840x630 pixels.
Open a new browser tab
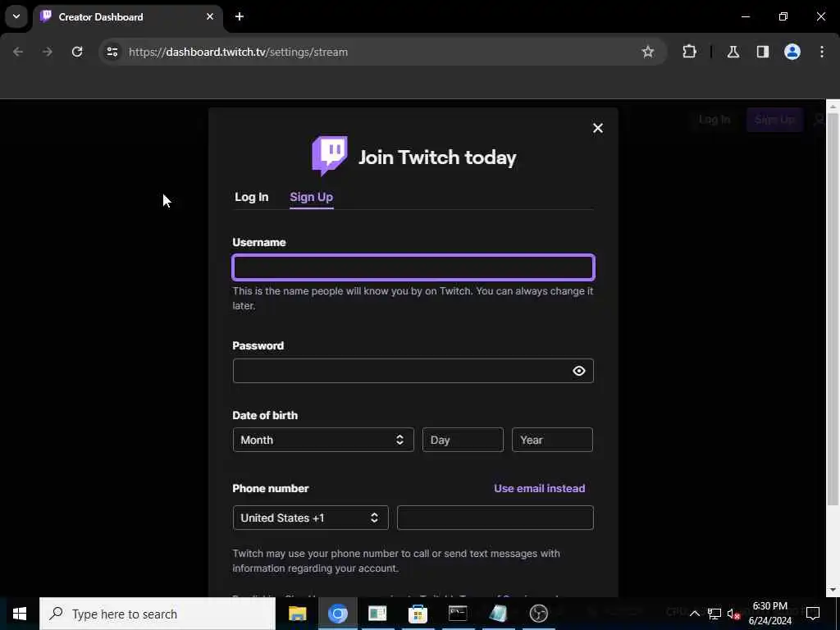240,16
